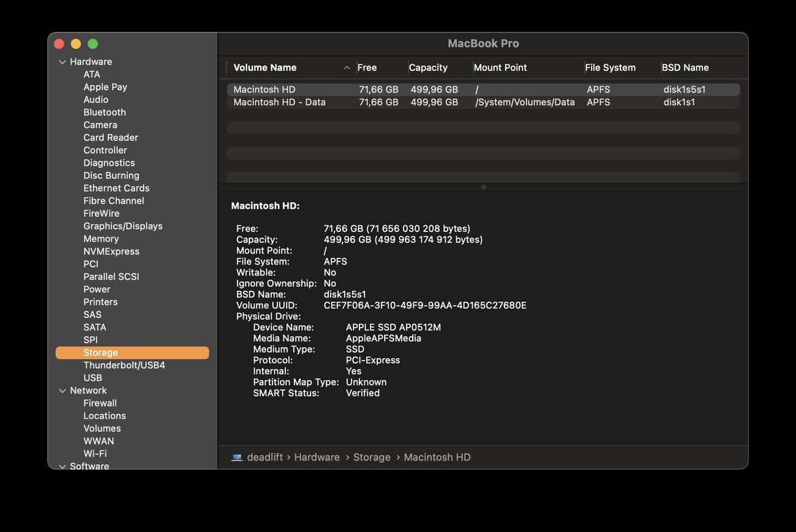This screenshot has width=796, height=532.
Task: Click the SMART Status Verified value
Action: pyautogui.click(x=362, y=393)
